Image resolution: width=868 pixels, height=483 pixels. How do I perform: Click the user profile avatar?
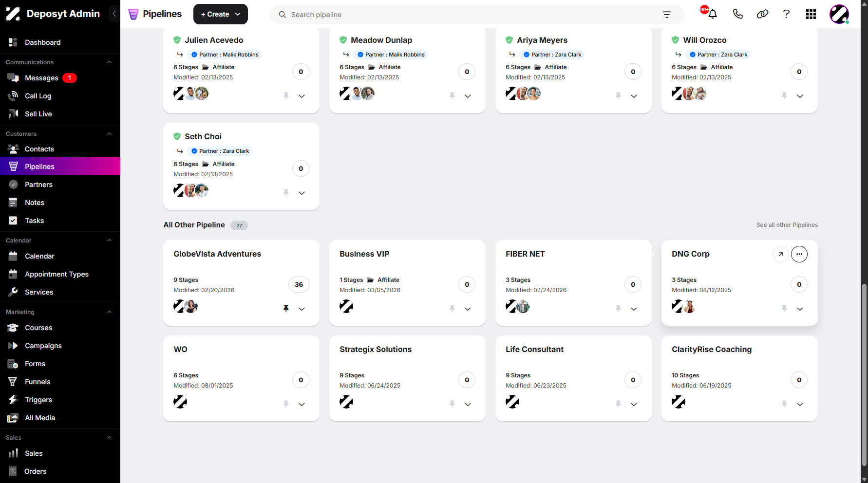pyautogui.click(x=839, y=14)
